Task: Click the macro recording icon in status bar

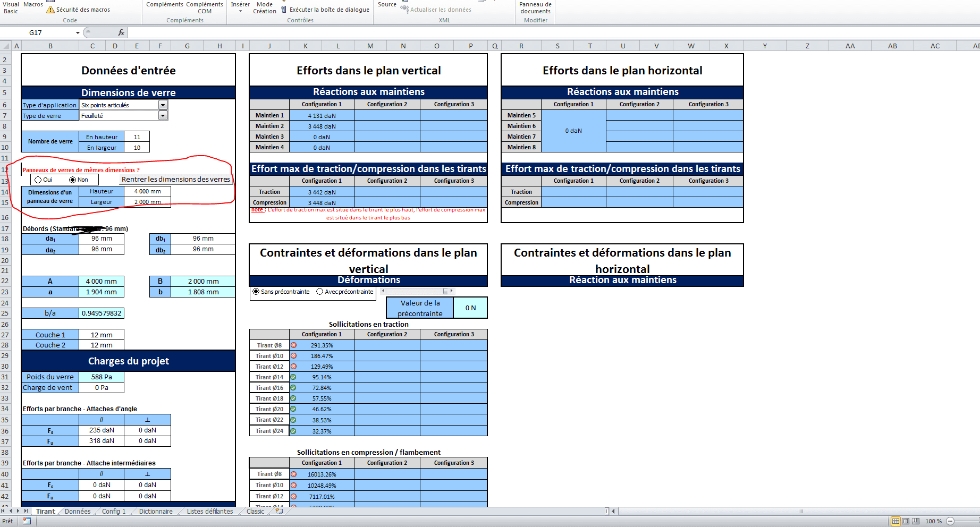Action: tap(27, 521)
